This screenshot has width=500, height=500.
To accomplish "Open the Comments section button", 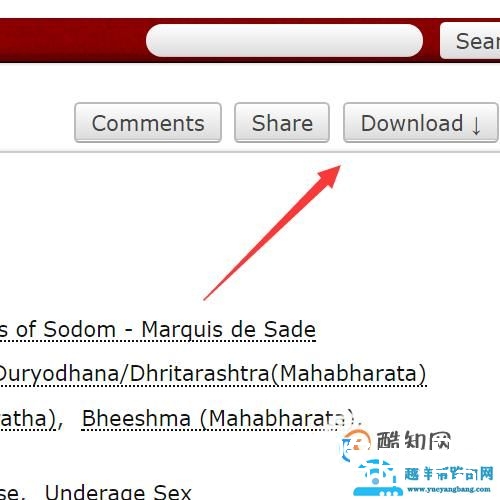I will coord(148,123).
